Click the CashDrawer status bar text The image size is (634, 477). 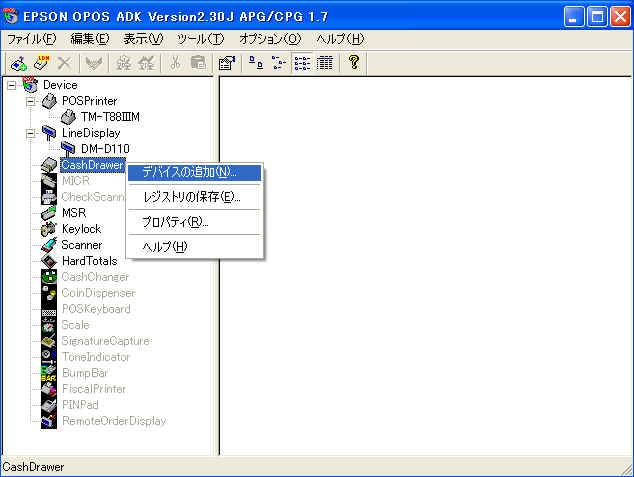pyautogui.click(x=33, y=467)
